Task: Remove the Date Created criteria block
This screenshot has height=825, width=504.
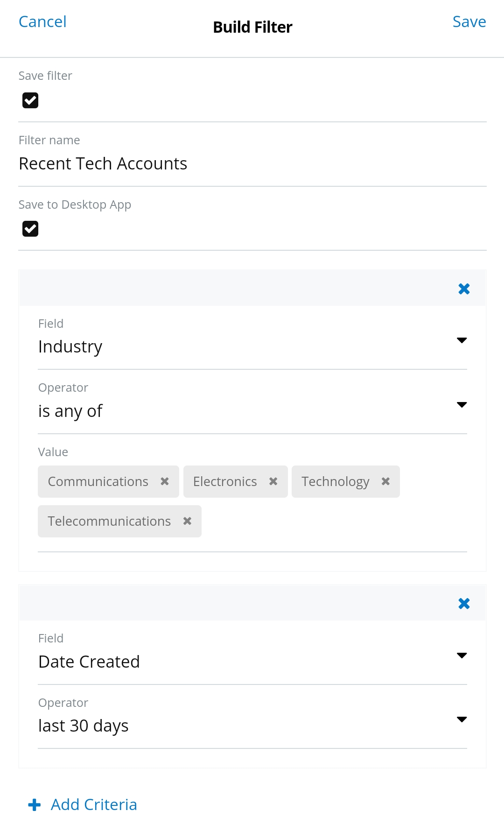Action: (x=464, y=604)
